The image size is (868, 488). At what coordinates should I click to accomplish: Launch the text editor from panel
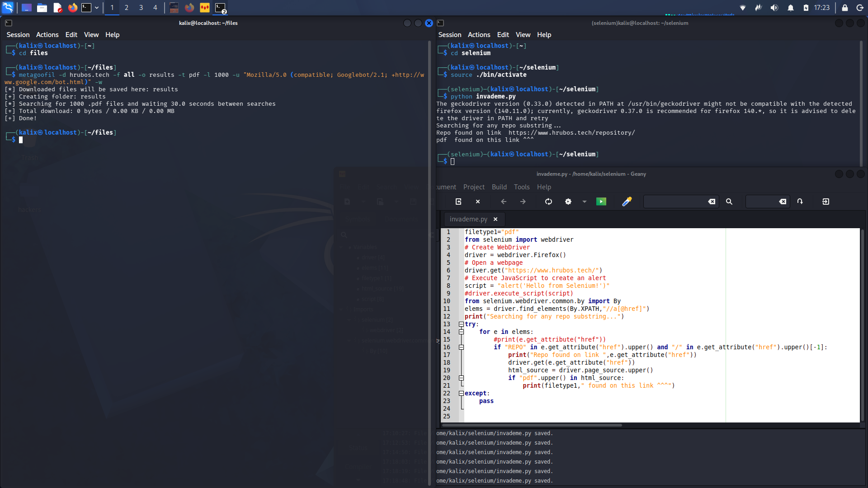(57, 8)
